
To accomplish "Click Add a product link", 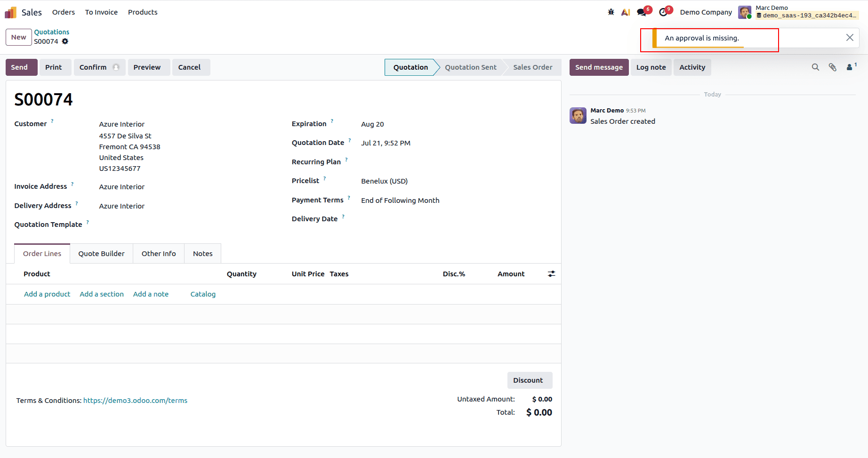I will (x=47, y=294).
